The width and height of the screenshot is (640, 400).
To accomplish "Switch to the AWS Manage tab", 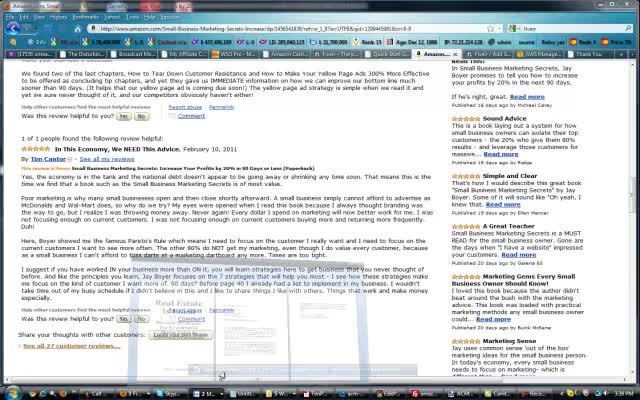I will (x=540, y=54).
